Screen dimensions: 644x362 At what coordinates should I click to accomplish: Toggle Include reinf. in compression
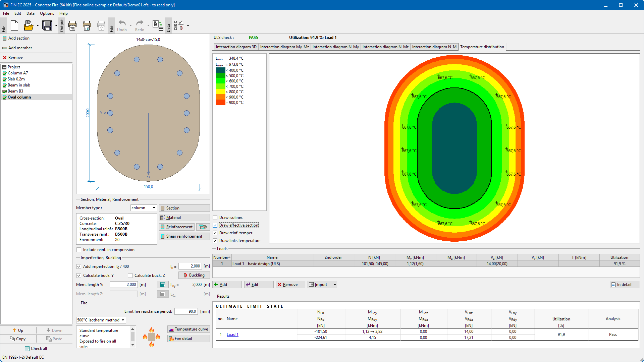[x=79, y=250]
